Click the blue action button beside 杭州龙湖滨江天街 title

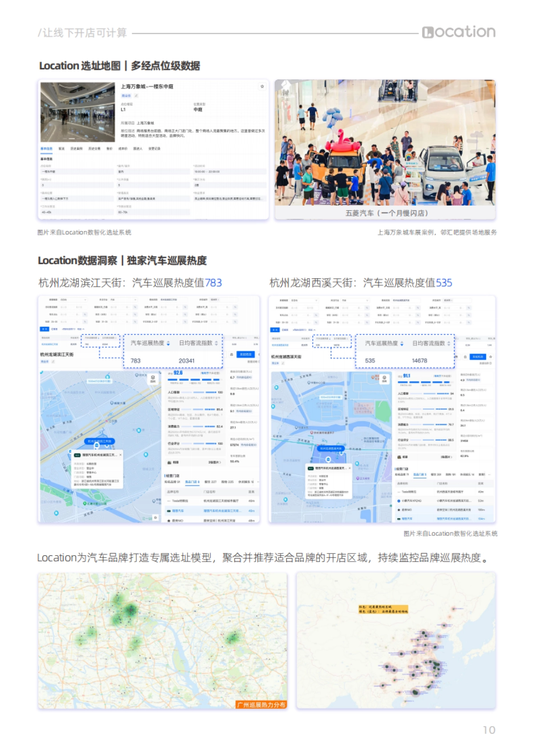tap(246, 354)
